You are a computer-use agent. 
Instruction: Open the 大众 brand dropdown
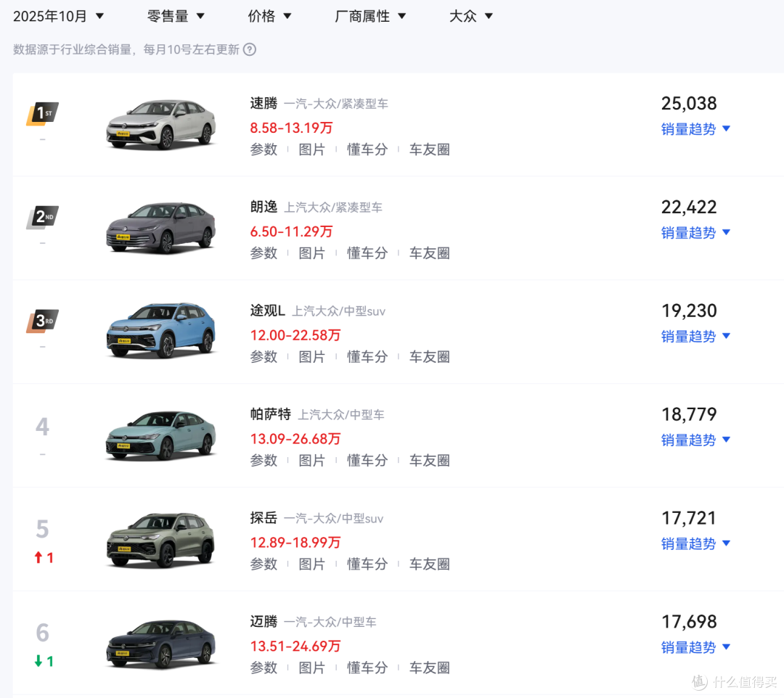[471, 16]
